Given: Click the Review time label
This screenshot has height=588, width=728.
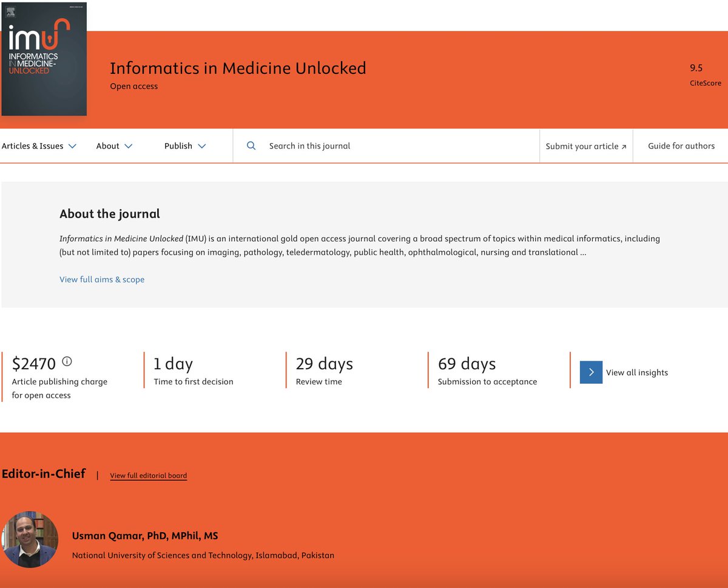Looking at the screenshot, I should pyautogui.click(x=319, y=382).
